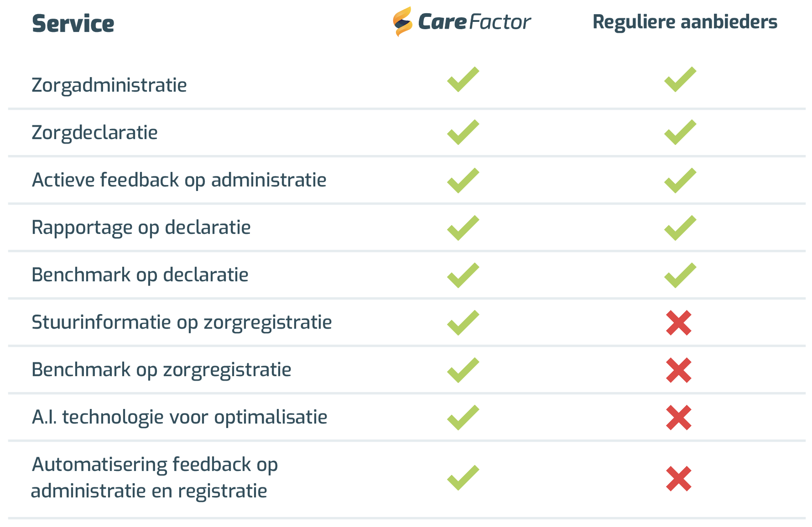Click red cross for Stuurinformatie op zorgregistratie
This screenshot has width=812, height=527.
[x=679, y=323]
